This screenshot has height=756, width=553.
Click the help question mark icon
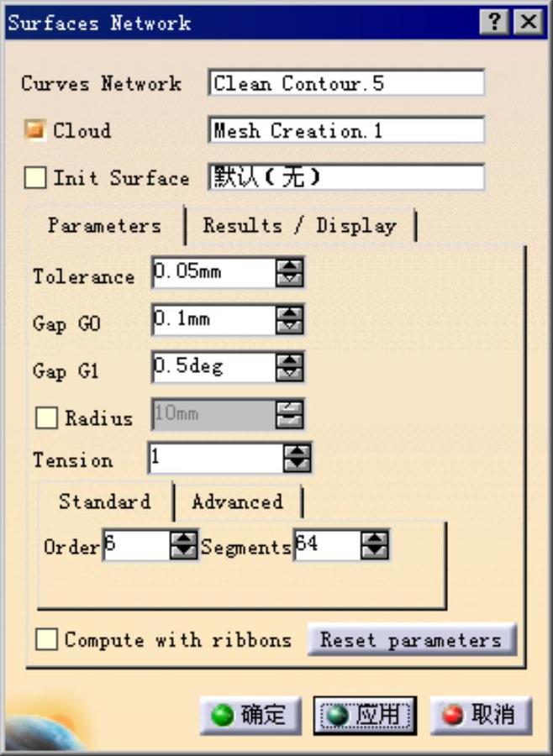coord(494,22)
